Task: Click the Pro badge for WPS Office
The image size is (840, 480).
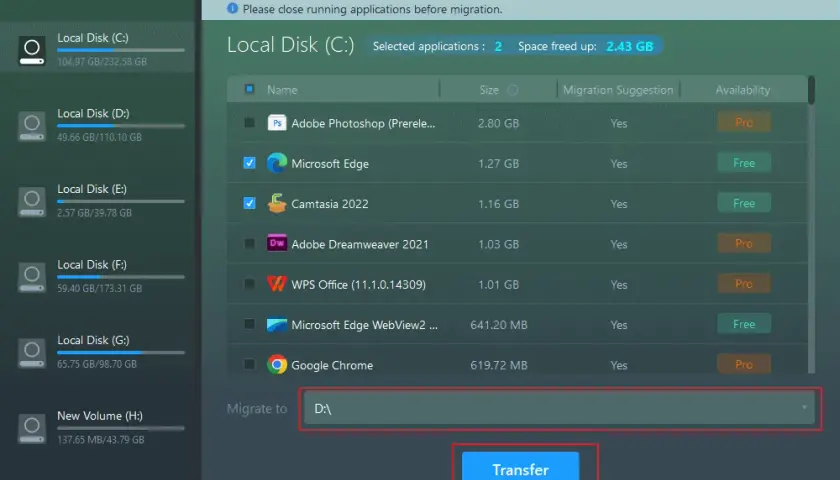Action: point(744,283)
